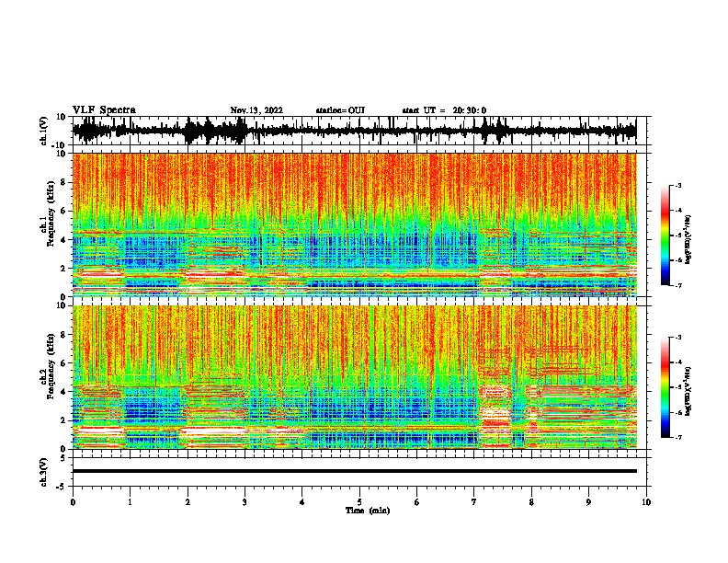Viewport: 728px width, 563px height.
Task: Click the ch.2 color scale bar
Action: point(665,387)
